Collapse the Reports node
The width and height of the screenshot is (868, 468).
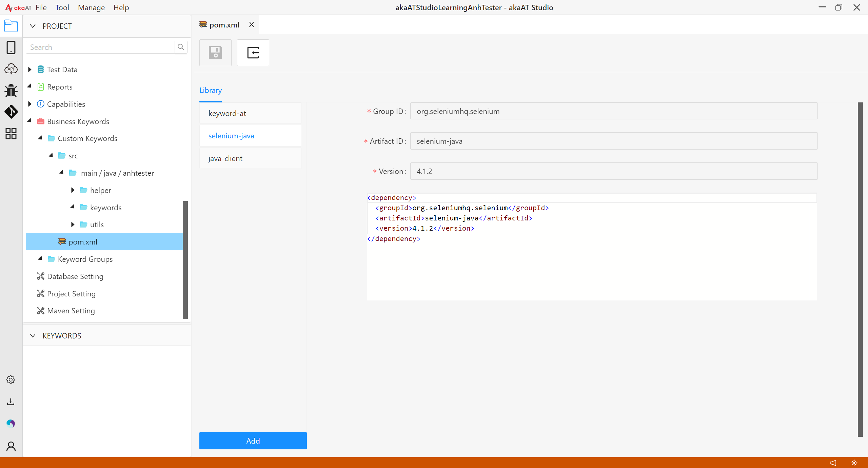(x=29, y=86)
